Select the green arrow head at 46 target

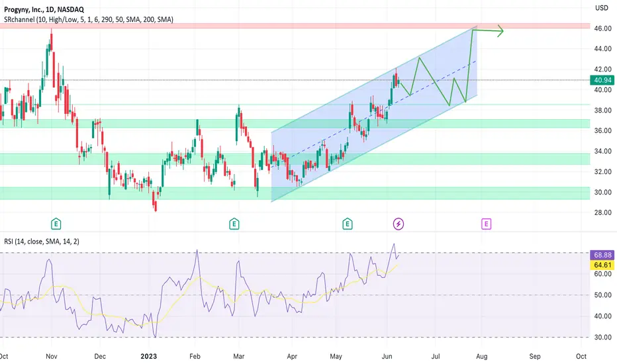[x=500, y=30]
